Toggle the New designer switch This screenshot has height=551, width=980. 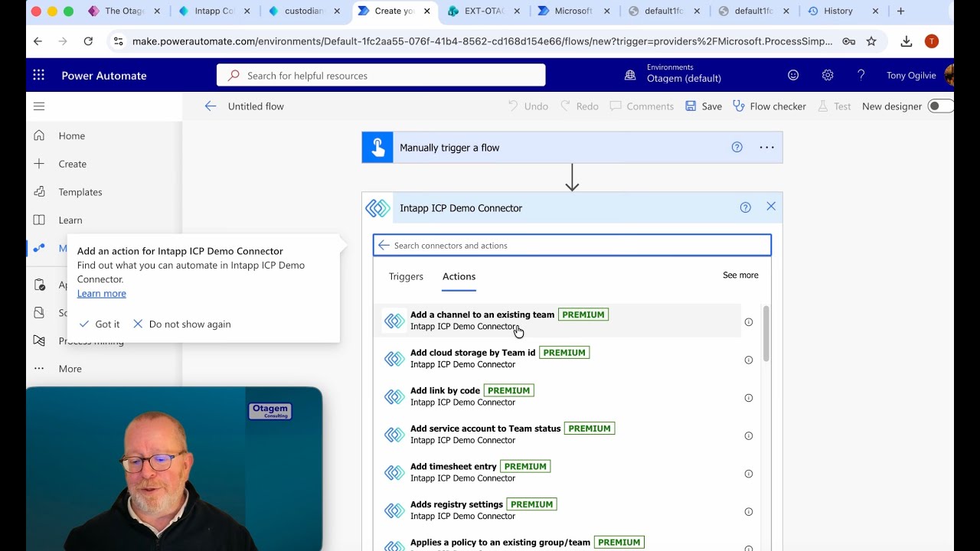pyautogui.click(x=939, y=106)
